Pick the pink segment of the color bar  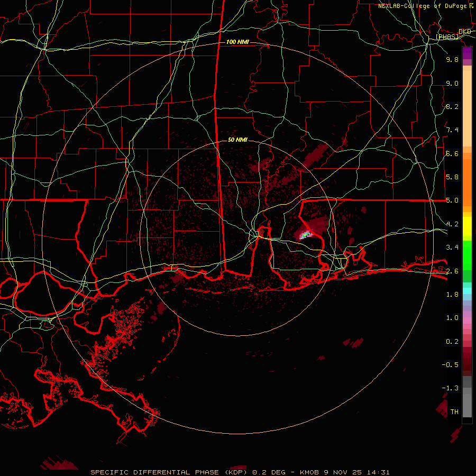(x=467, y=321)
